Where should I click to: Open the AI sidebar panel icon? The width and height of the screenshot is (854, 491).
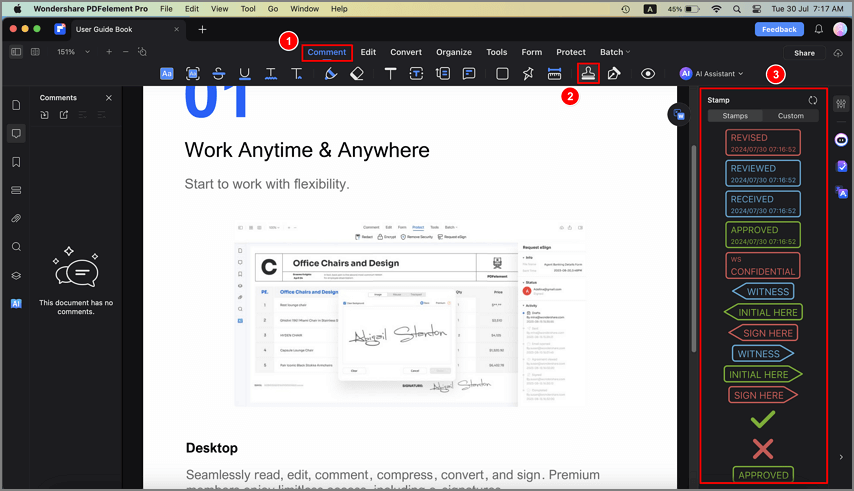(16, 304)
